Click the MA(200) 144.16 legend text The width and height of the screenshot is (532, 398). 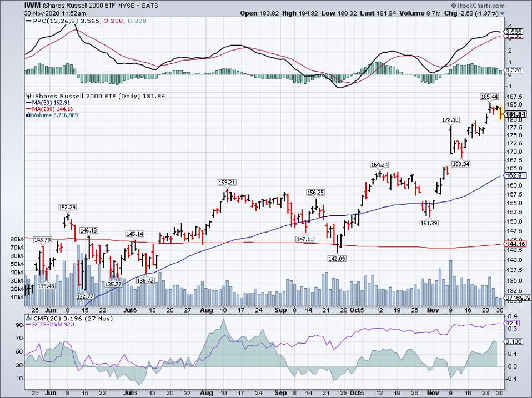(52, 109)
